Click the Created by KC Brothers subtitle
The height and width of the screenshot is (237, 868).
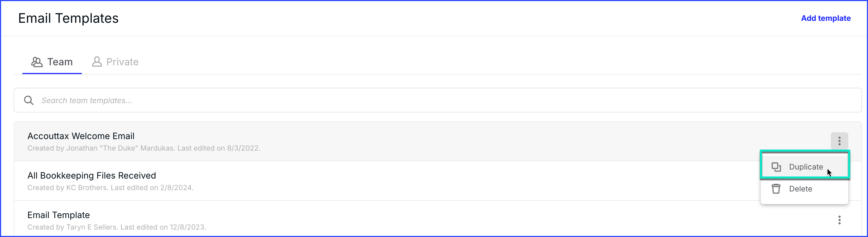click(x=110, y=188)
